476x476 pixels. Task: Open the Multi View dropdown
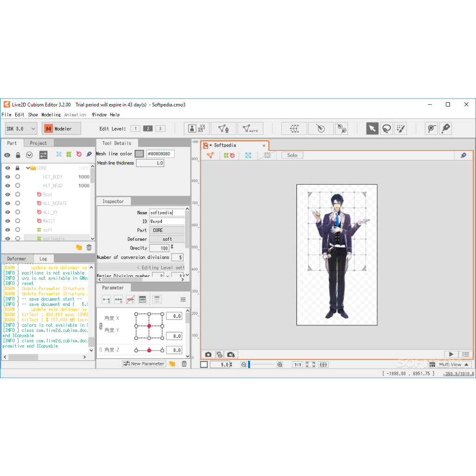tap(449, 364)
